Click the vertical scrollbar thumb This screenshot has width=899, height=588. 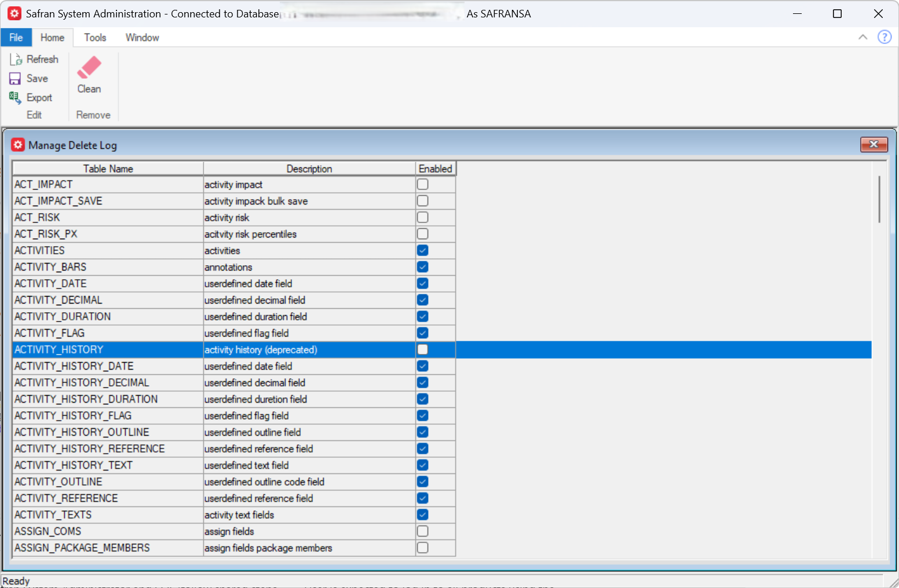pos(879,199)
